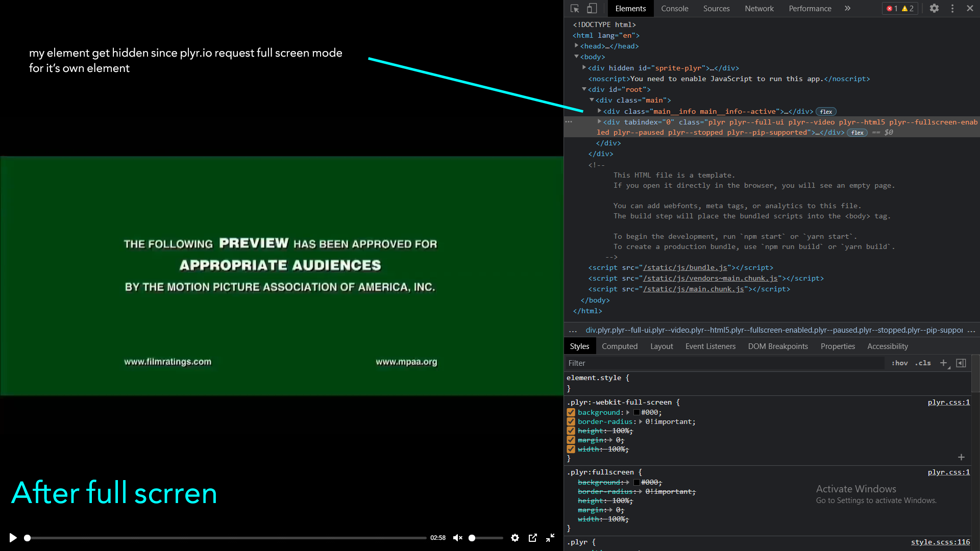Unmute the video player
Image resolution: width=980 pixels, height=551 pixels.
click(x=458, y=538)
